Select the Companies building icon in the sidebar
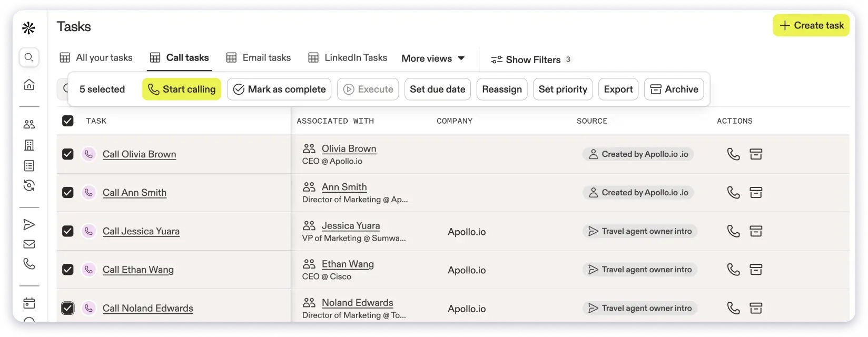 [x=29, y=145]
